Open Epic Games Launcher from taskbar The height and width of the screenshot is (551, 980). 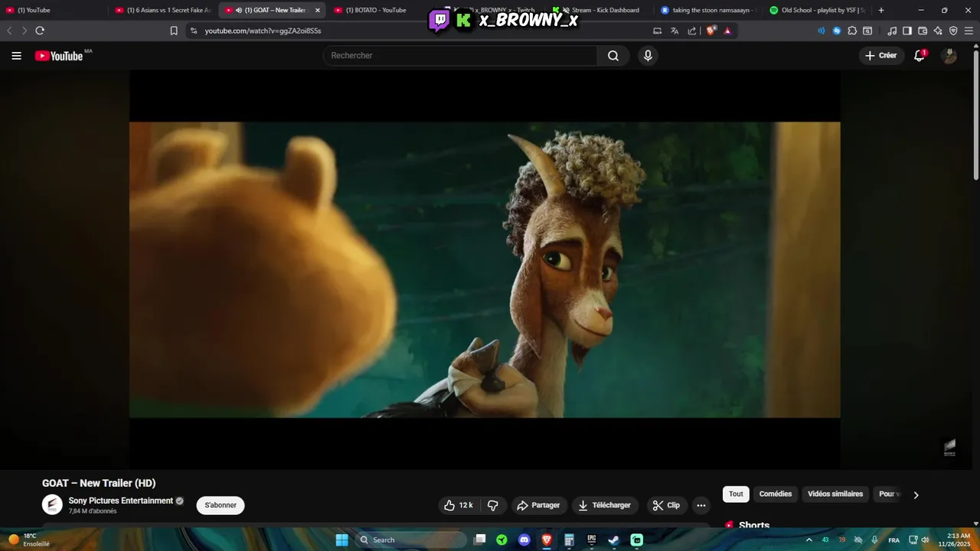[x=592, y=540]
